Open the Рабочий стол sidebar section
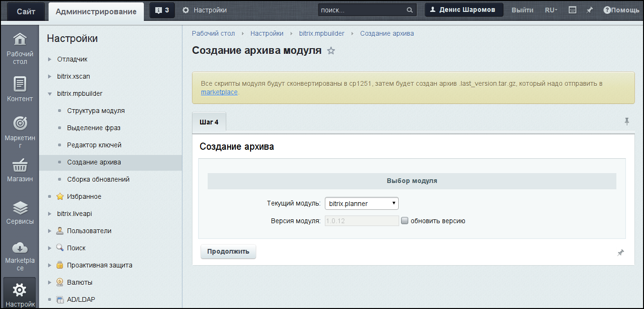The image size is (644, 309). 20,48
